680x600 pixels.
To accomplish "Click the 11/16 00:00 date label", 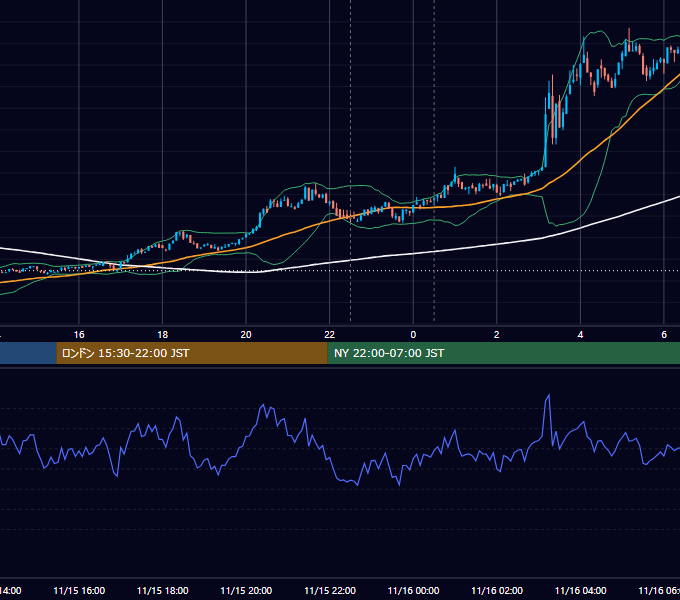I will pyautogui.click(x=413, y=590).
